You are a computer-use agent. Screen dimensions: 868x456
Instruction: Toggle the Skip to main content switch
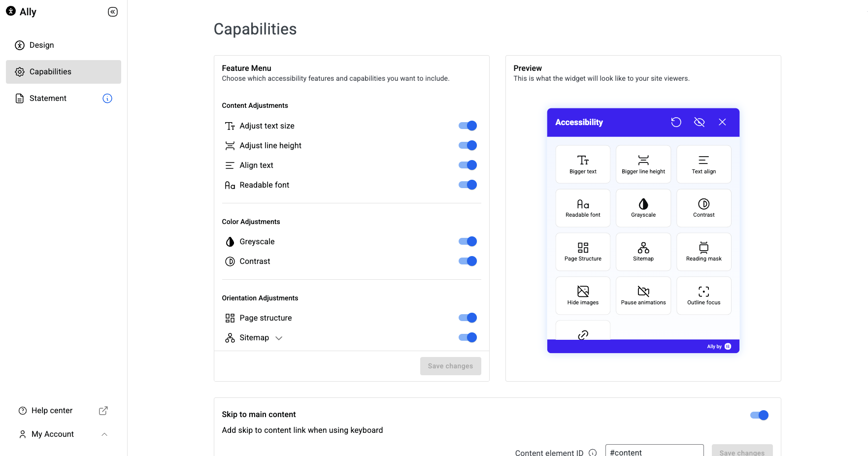tap(759, 415)
